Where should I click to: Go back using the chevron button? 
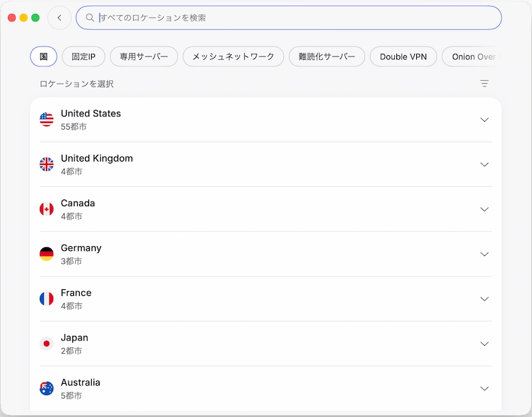tap(59, 18)
